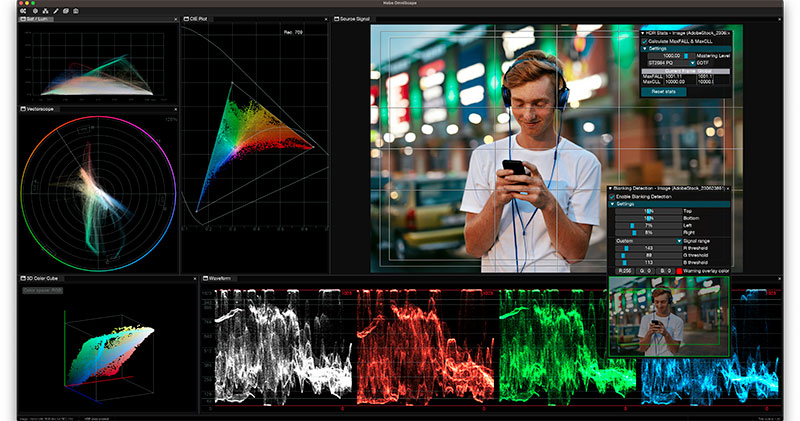Collapse the Settings section in Blanking Detection
This screenshot has height=421, width=800.
[612, 204]
